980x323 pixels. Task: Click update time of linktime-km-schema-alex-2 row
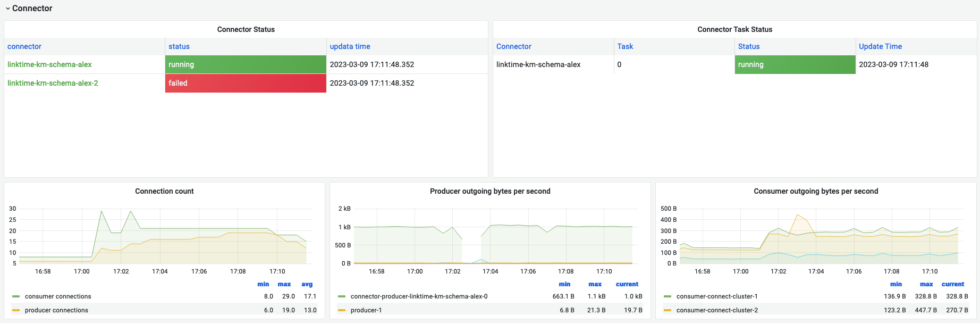[372, 83]
